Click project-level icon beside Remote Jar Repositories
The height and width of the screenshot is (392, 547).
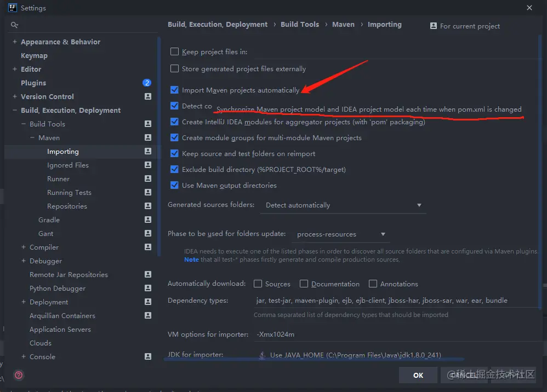(148, 275)
